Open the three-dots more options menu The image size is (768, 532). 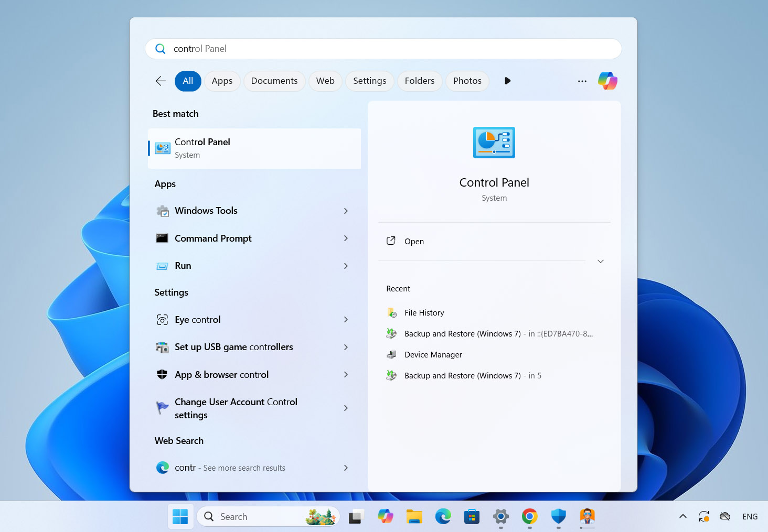point(582,81)
